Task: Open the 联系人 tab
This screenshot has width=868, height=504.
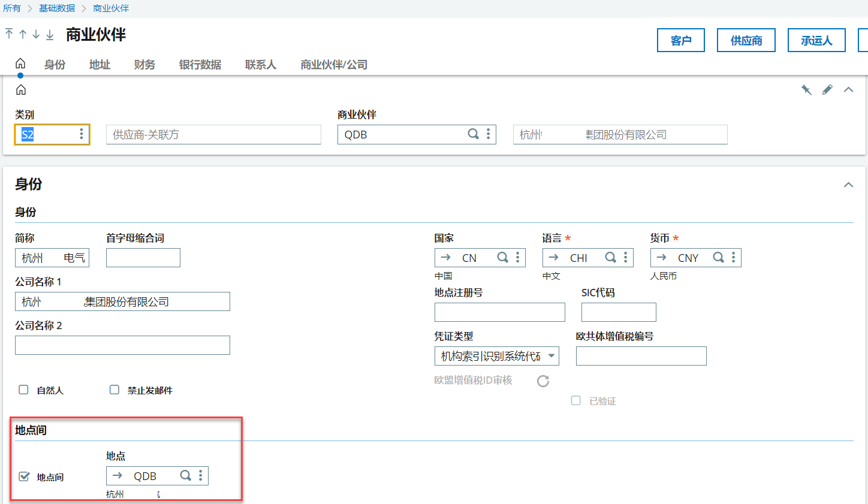Action: 260,65
